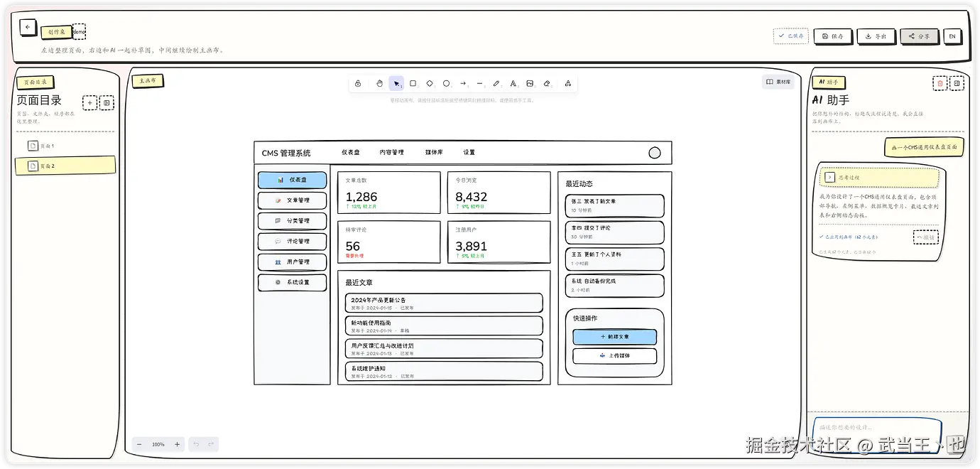
Task: Select 用户管理 in mockup sidebar
Action: [x=293, y=262]
